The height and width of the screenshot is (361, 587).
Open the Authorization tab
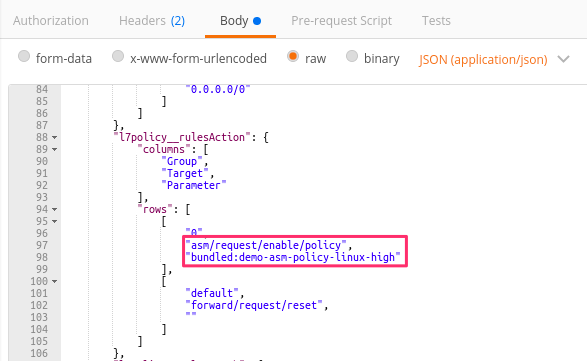coord(51,21)
